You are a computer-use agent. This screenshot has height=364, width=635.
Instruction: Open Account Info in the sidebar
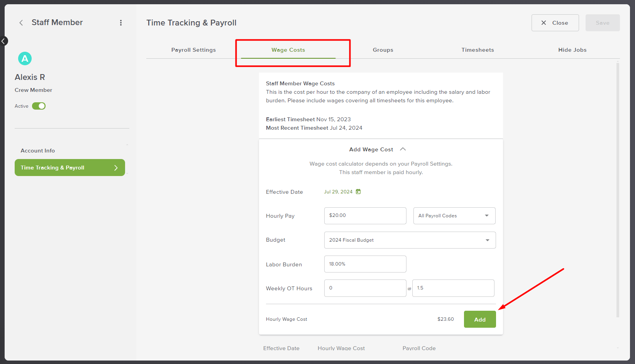(38, 151)
